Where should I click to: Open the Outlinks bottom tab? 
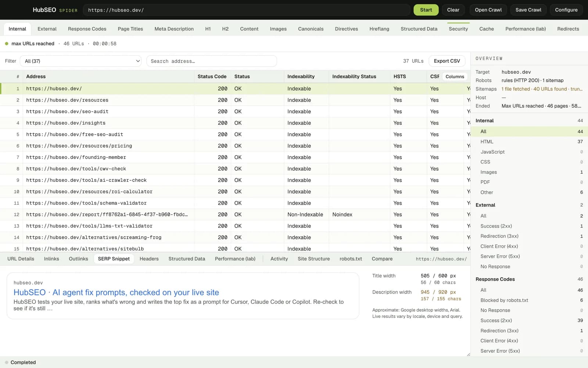tap(78, 259)
